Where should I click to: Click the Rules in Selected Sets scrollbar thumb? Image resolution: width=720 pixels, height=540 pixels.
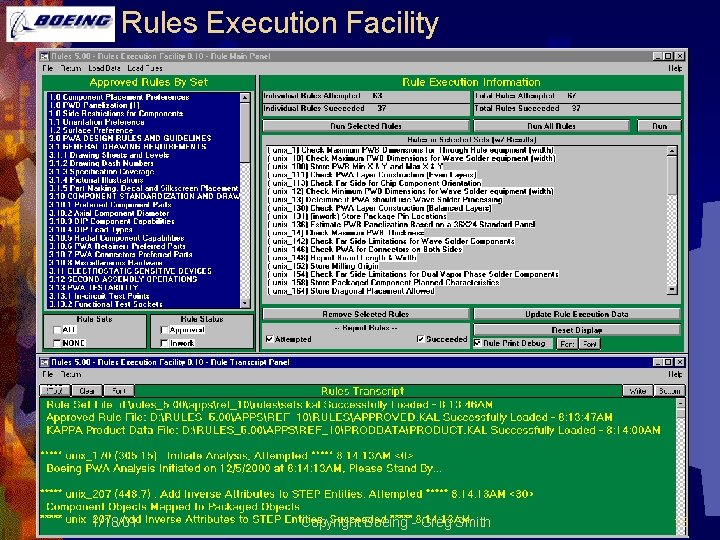tap(672, 174)
